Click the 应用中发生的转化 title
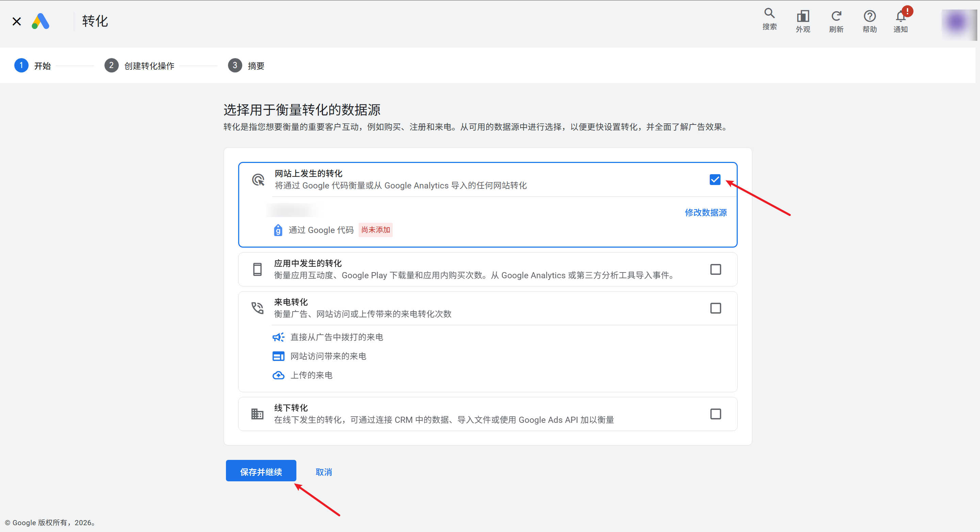This screenshot has height=532, width=980. pos(308,263)
